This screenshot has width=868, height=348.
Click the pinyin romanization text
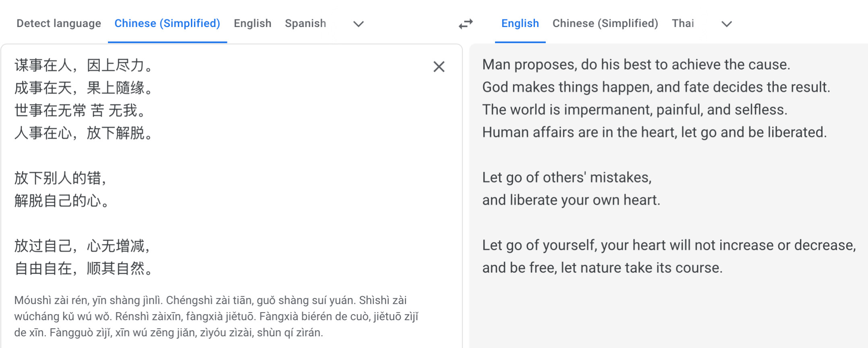(x=216, y=316)
